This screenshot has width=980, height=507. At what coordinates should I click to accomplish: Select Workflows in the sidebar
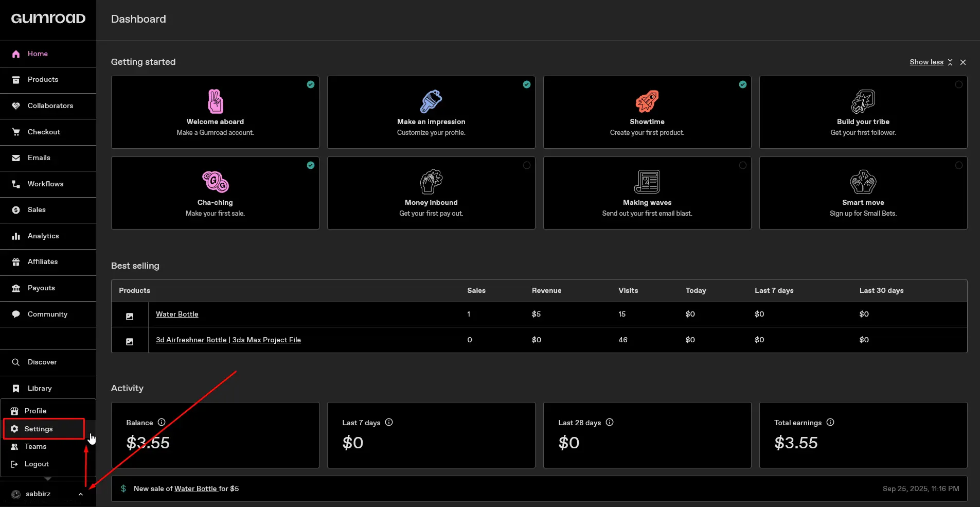pyautogui.click(x=48, y=184)
